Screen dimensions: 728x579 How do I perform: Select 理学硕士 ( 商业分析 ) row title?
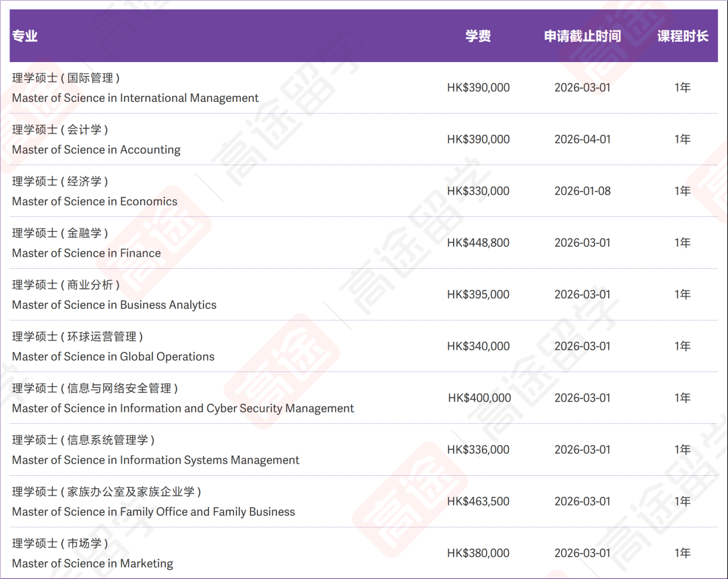tap(66, 284)
